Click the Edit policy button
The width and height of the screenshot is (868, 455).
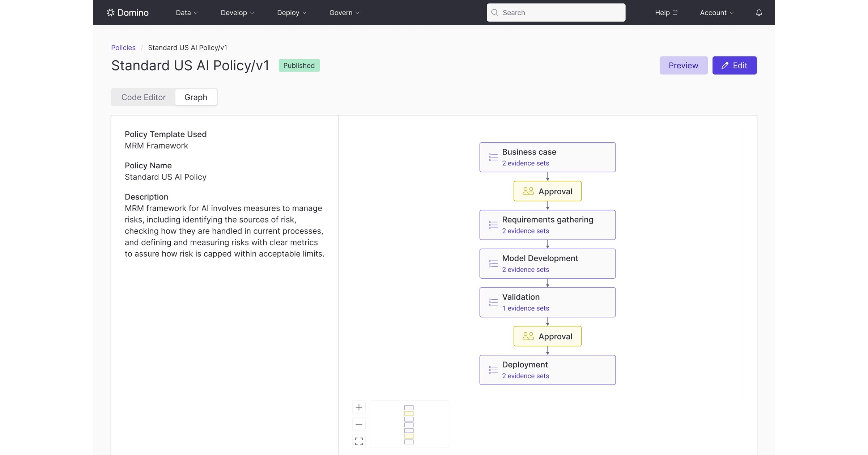pyautogui.click(x=734, y=66)
